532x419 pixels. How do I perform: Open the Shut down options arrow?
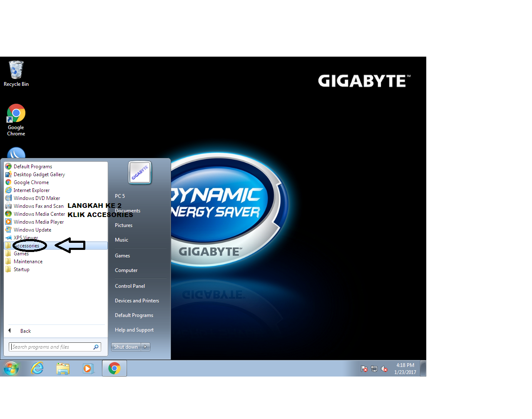145,347
